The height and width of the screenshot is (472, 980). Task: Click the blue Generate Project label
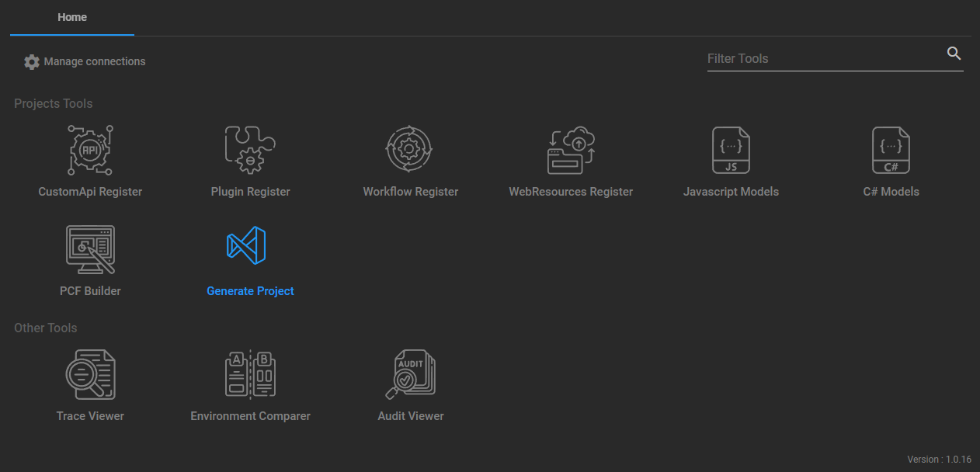[x=250, y=291]
